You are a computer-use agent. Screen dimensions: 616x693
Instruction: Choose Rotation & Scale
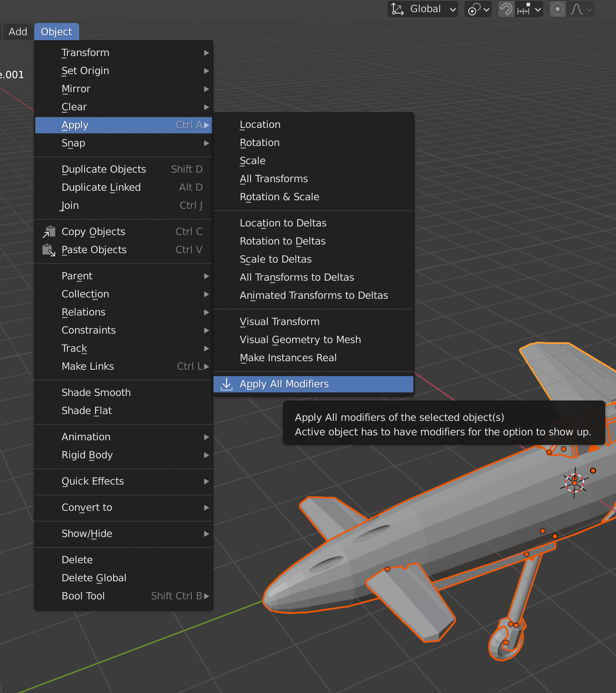click(x=313, y=197)
